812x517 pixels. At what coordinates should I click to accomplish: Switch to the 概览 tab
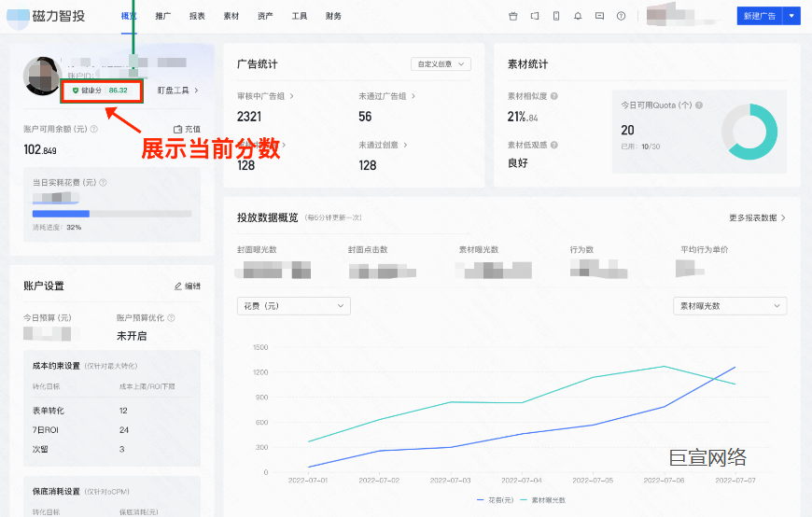click(129, 16)
